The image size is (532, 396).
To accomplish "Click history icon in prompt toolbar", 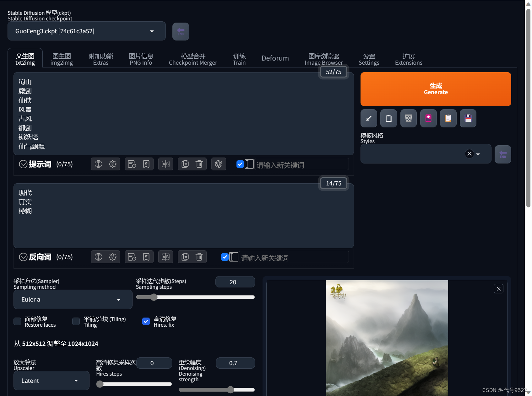I will pyautogui.click(x=132, y=164).
